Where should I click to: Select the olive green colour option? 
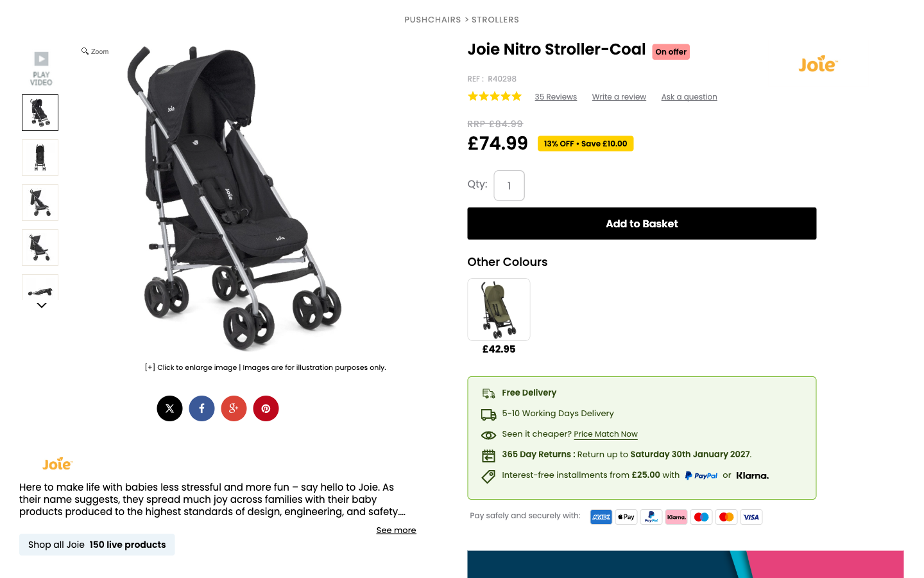(499, 310)
